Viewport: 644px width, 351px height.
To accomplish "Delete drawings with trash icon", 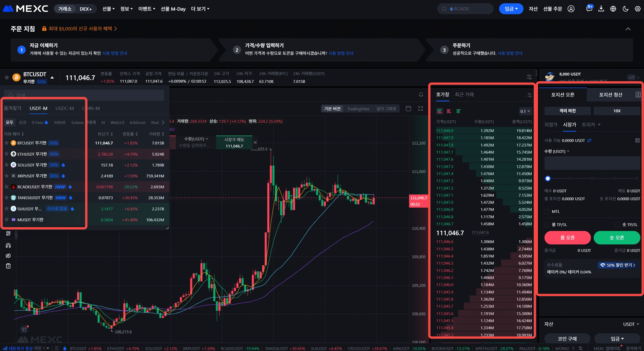I will (x=8, y=266).
